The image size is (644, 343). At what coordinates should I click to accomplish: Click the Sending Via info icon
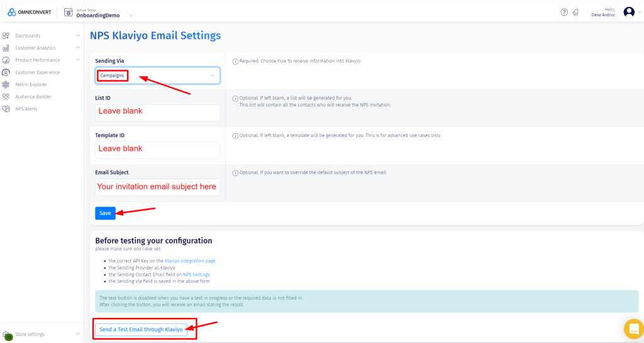(235, 62)
